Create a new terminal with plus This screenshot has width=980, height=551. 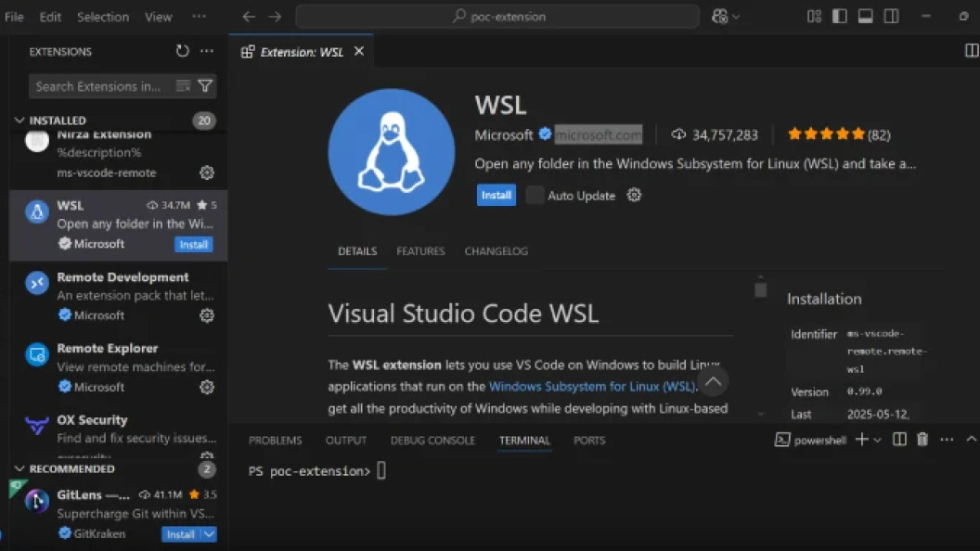click(861, 439)
